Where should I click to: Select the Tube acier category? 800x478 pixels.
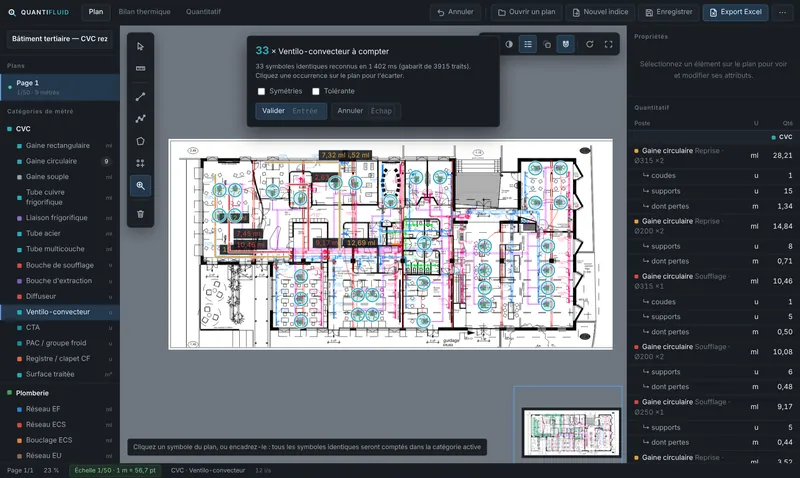coord(60,234)
